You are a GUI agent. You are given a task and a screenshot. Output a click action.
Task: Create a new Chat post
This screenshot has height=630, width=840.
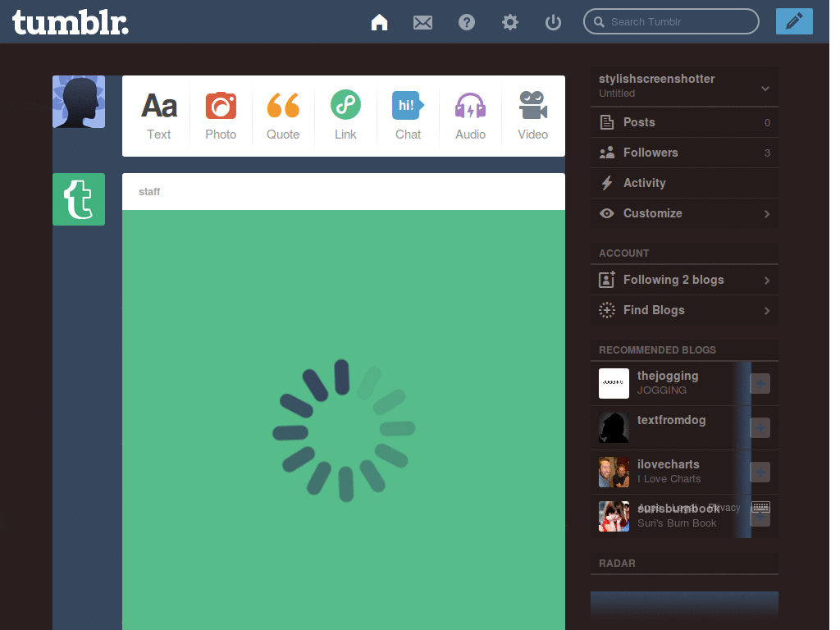(x=408, y=116)
